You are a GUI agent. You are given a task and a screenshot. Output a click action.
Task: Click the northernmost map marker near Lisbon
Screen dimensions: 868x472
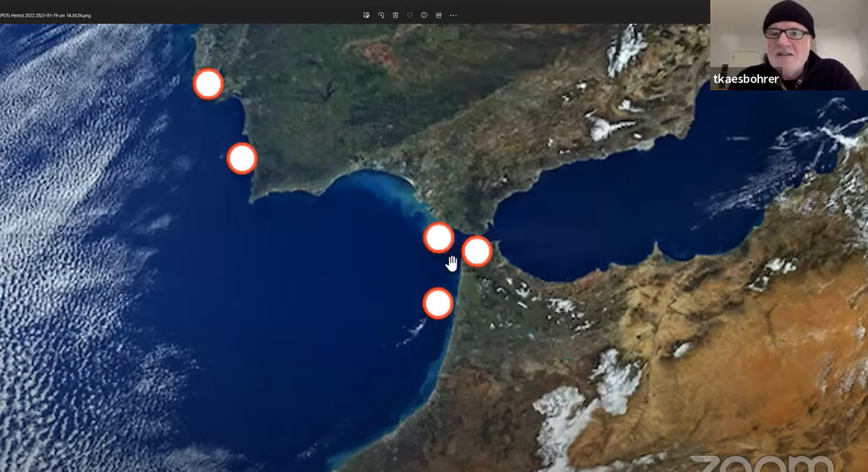209,83
